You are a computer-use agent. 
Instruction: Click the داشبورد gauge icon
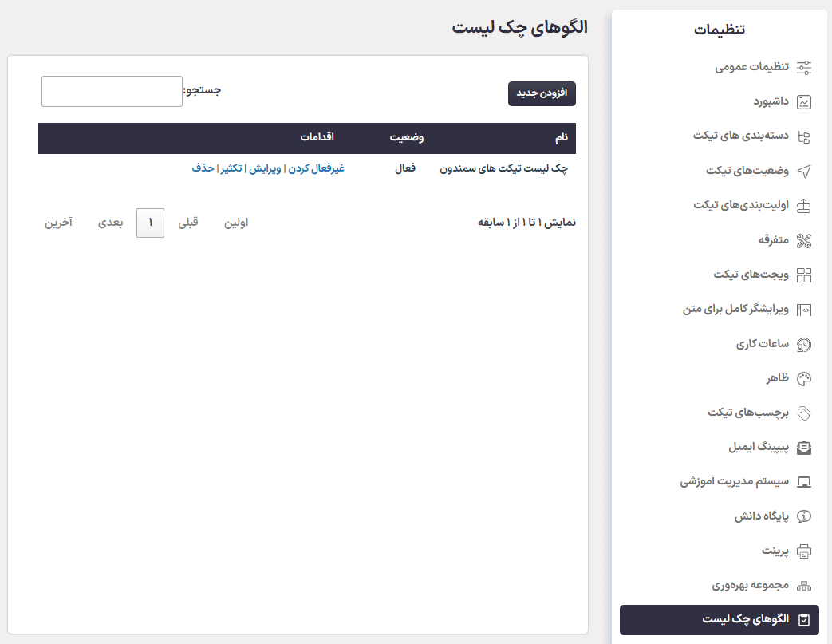point(805,101)
